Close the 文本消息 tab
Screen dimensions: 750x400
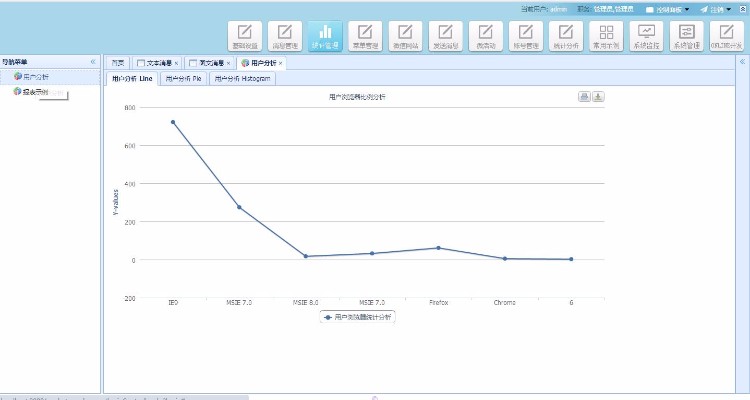click(176, 63)
